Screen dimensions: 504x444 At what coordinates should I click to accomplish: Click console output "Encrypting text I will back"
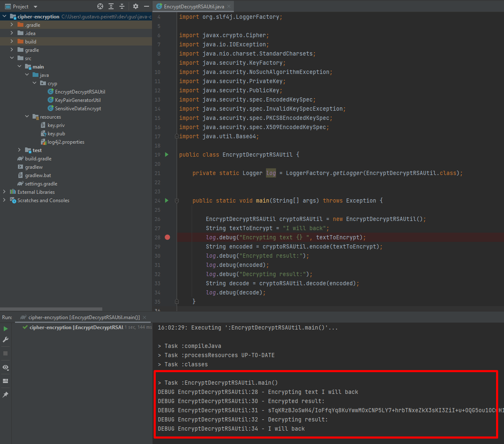tap(313, 392)
